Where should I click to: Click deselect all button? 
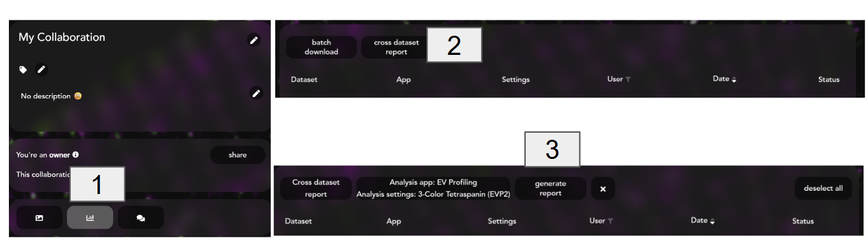[823, 188]
